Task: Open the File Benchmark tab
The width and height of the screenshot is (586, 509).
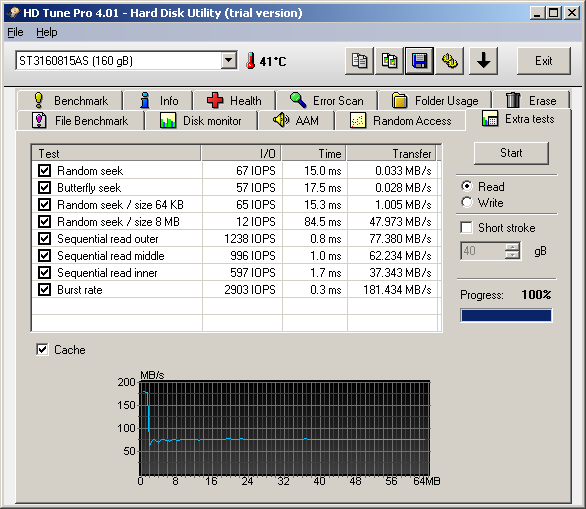Action: 80,121
